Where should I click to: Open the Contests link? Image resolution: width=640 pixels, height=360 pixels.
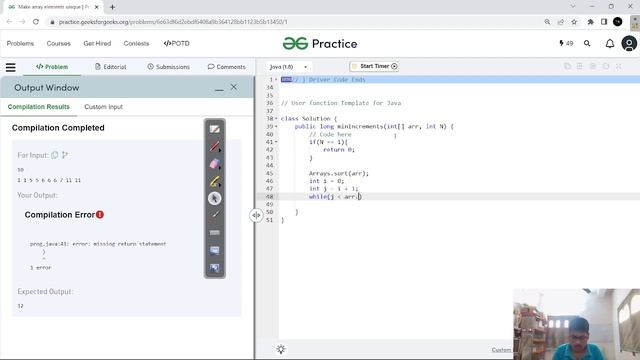pos(136,43)
